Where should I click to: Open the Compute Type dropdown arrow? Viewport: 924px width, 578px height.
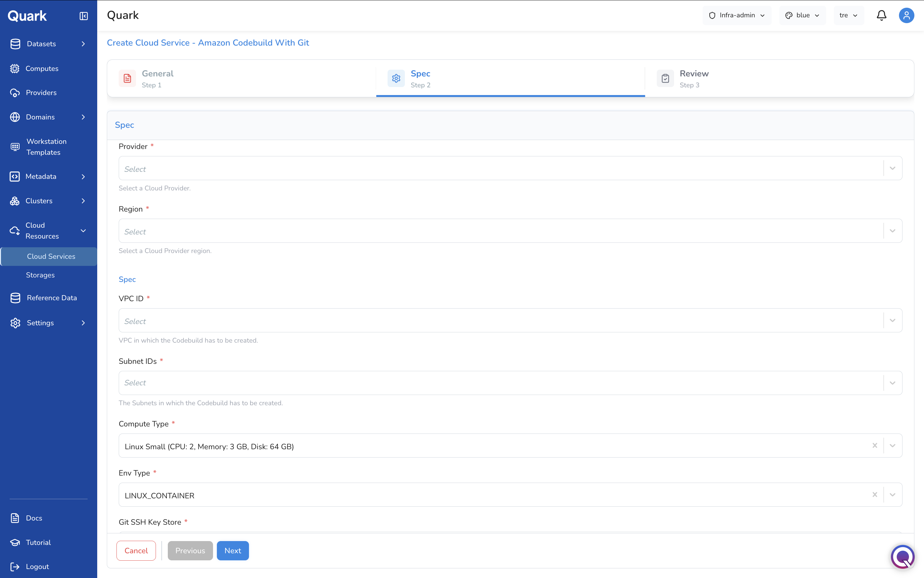click(x=893, y=445)
